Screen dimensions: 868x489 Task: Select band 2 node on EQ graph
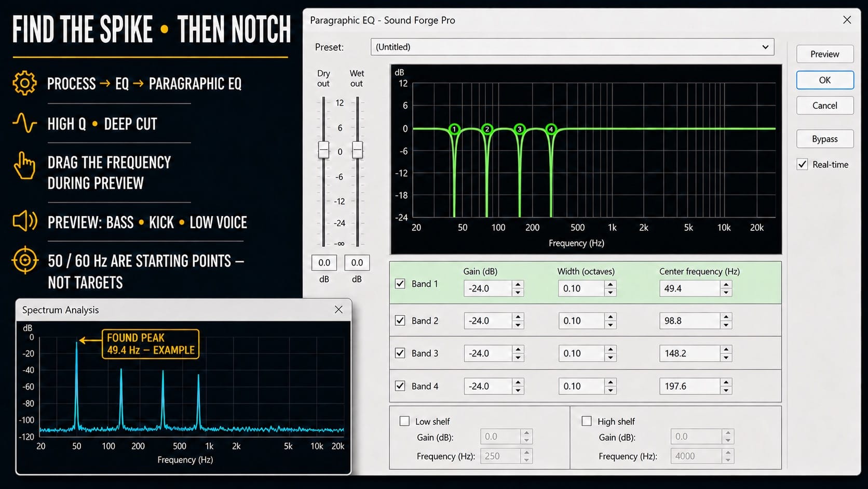487,129
